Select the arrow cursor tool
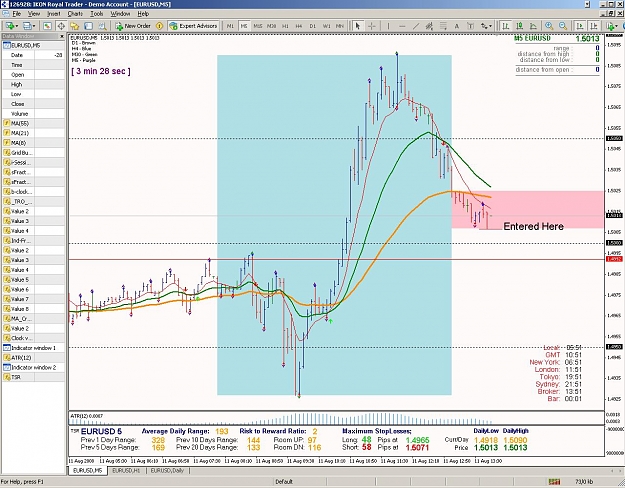 tap(358, 26)
